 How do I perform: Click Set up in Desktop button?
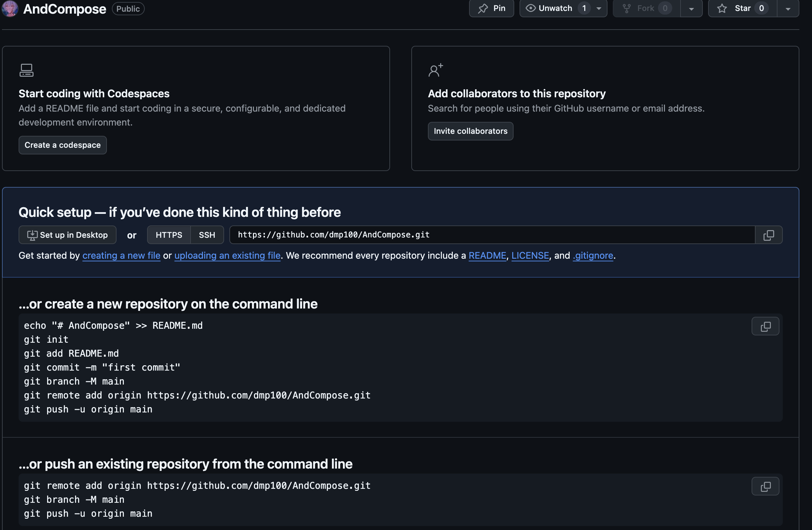(67, 235)
